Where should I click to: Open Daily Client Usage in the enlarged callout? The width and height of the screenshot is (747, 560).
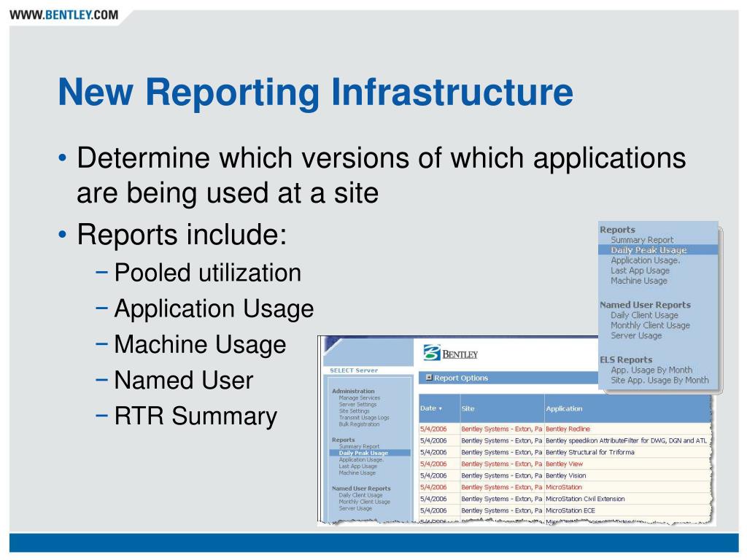(644, 315)
